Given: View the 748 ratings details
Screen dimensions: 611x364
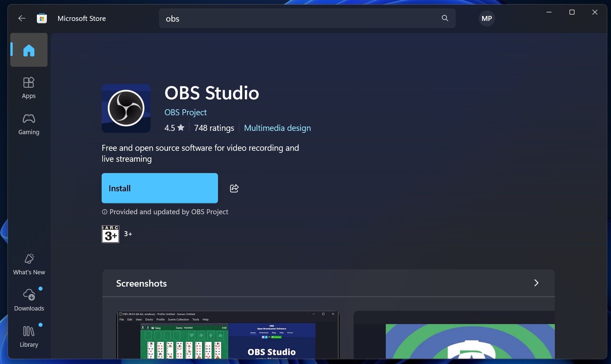Looking at the screenshot, I should 214,128.
